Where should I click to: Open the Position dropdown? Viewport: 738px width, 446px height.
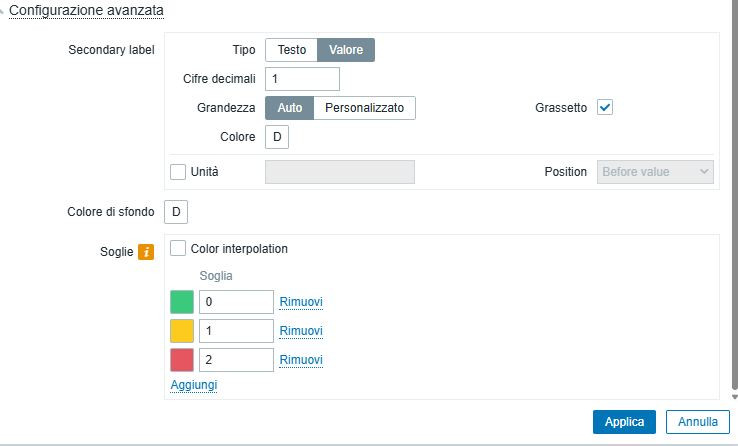[x=655, y=172]
